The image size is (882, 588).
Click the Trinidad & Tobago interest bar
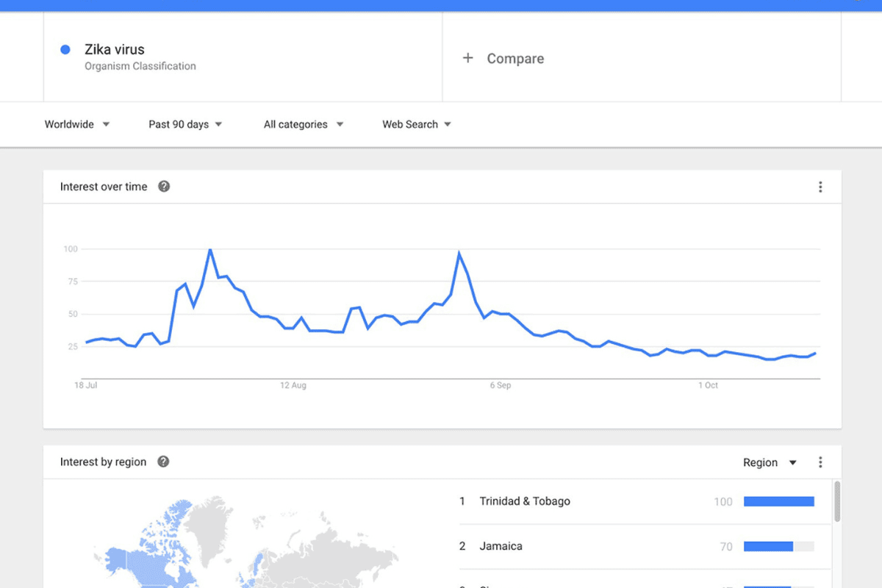pyautogui.click(x=778, y=501)
